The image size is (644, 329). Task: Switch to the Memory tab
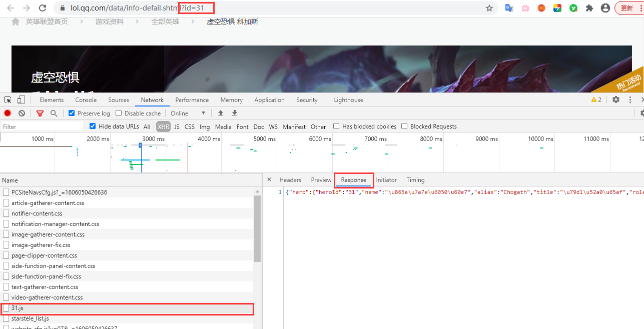232,100
